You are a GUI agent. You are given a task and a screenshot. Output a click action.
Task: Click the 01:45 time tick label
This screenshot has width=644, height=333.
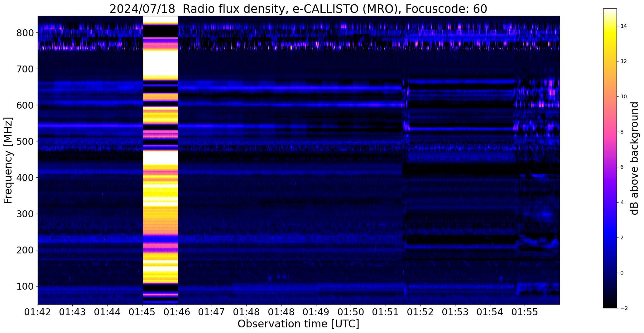click(142, 312)
